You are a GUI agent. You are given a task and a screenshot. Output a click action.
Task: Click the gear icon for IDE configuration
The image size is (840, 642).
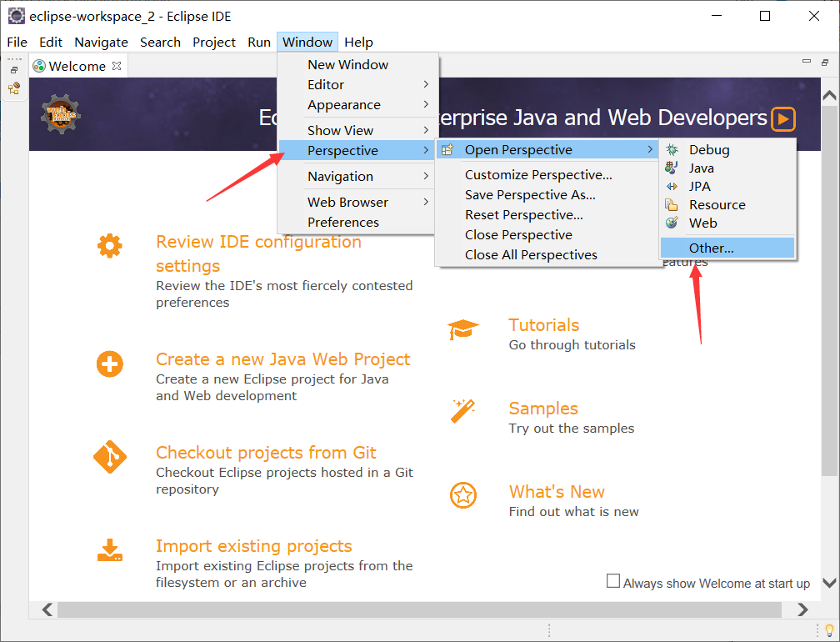coord(110,246)
